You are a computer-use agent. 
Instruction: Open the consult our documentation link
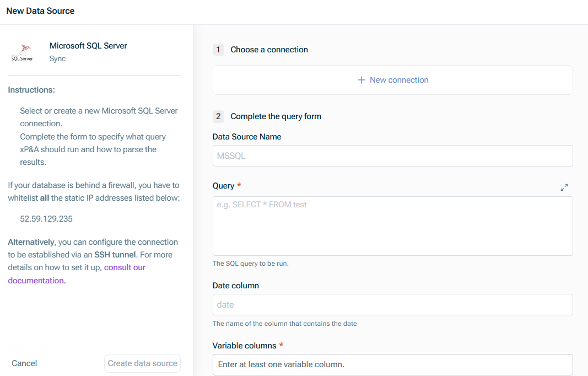click(x=125, y=267)
